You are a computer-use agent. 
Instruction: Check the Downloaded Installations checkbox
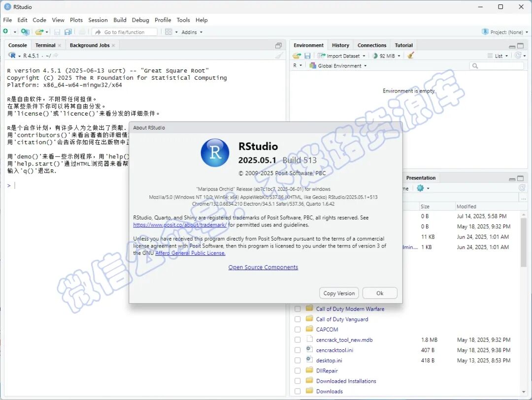click(x=298, y=381)
